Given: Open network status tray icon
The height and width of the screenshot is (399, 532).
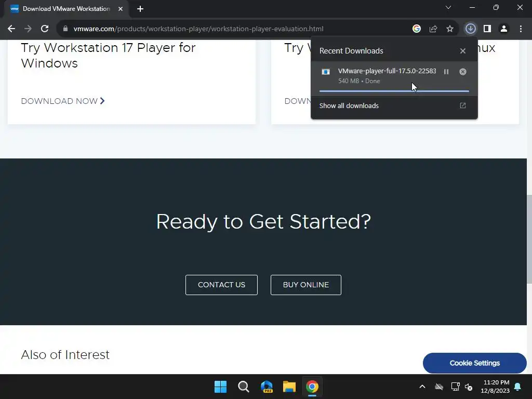Looking at the screenshot, I should click(x=455, y=387).
